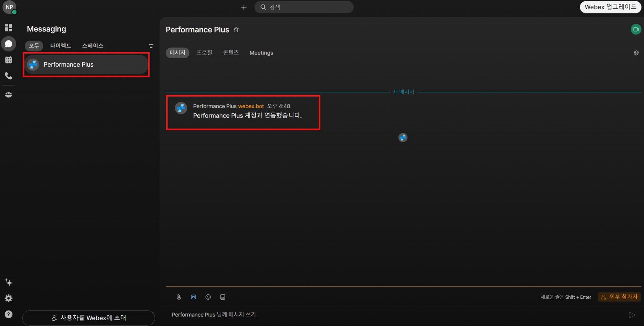Screen dimensions: 644x326
Task: Start a video meeting with green camera icon
Action: pos(636,29)
